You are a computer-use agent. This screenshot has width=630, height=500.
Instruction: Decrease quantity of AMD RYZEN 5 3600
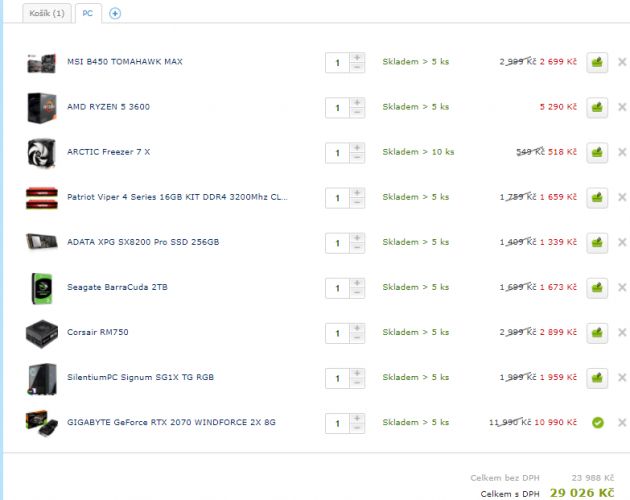pos(357,113)
